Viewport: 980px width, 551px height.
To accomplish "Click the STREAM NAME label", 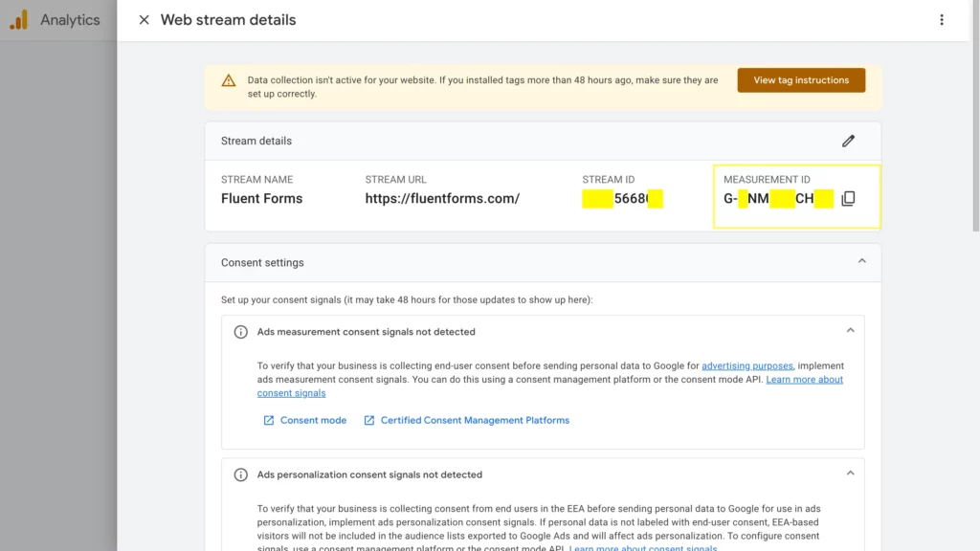I will 256,180.
